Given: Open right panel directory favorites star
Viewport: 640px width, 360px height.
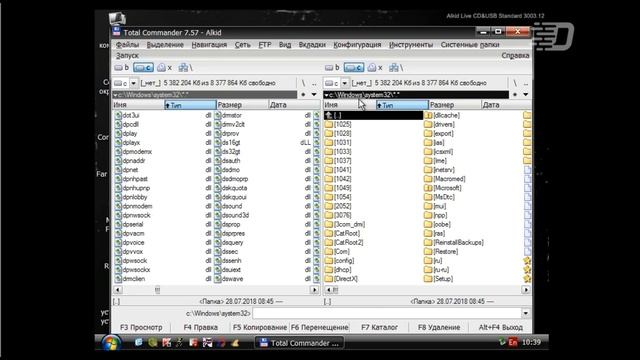Looking at the screenshot, I should [515, 95].
